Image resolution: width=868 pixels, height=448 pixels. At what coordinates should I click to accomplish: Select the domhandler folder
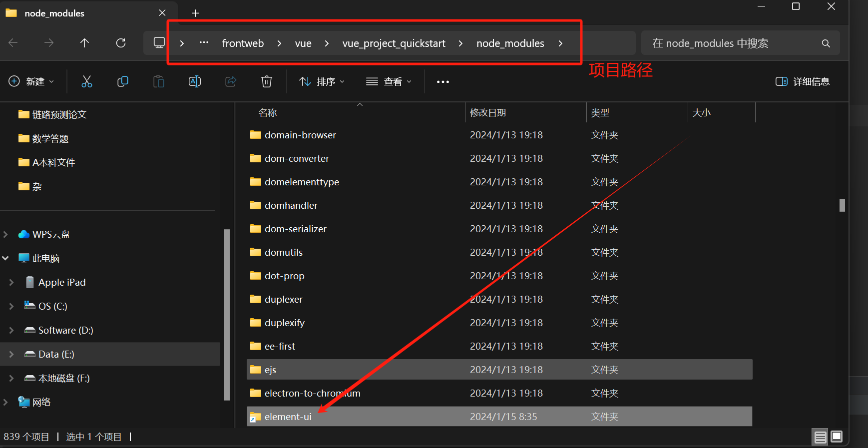(x=499, y=205)
